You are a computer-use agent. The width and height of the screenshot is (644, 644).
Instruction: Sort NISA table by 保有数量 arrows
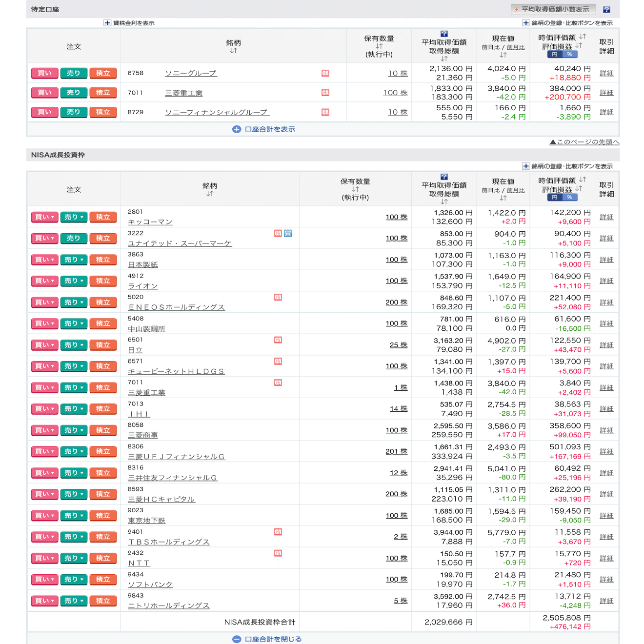(x=355, y=189)
